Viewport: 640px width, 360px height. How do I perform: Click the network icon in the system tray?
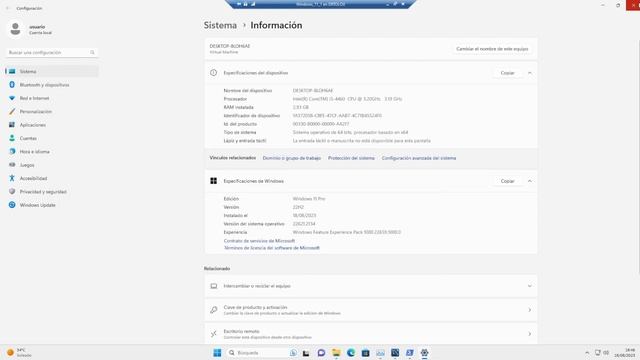pos(598,353)
